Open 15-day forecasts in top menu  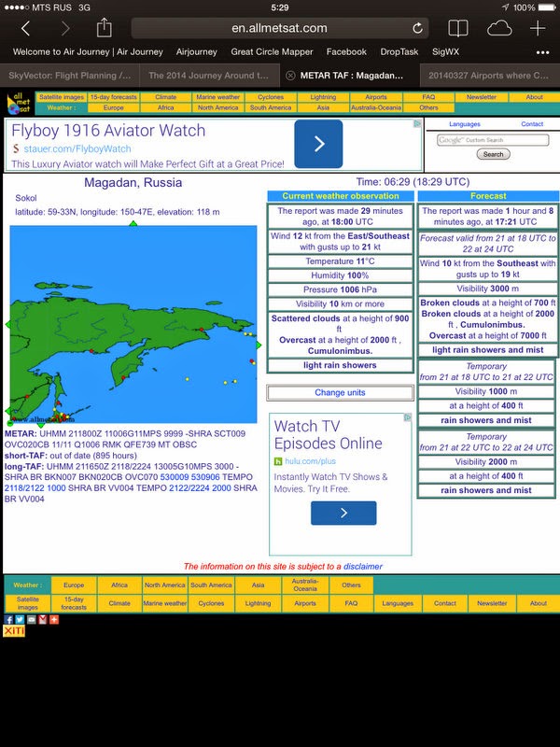[113, 97]
